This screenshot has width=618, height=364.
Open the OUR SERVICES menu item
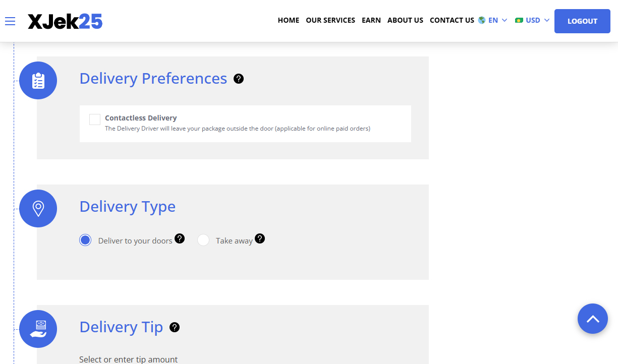tap(330, 20)
